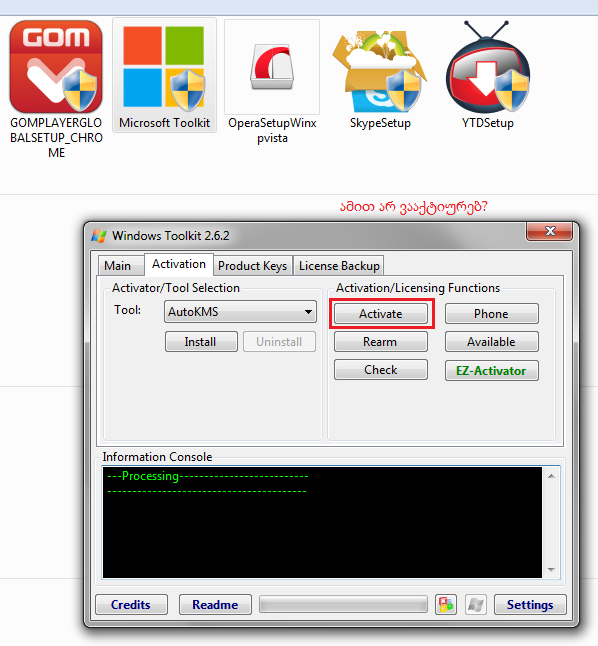Select the YTDSetup installer icon

488,67
